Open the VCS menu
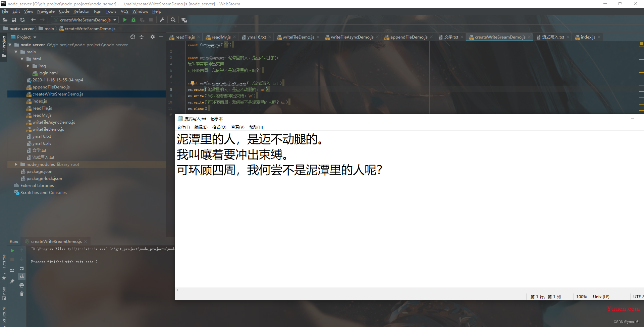This screenshot has width=644, height=327. (124, 11)
